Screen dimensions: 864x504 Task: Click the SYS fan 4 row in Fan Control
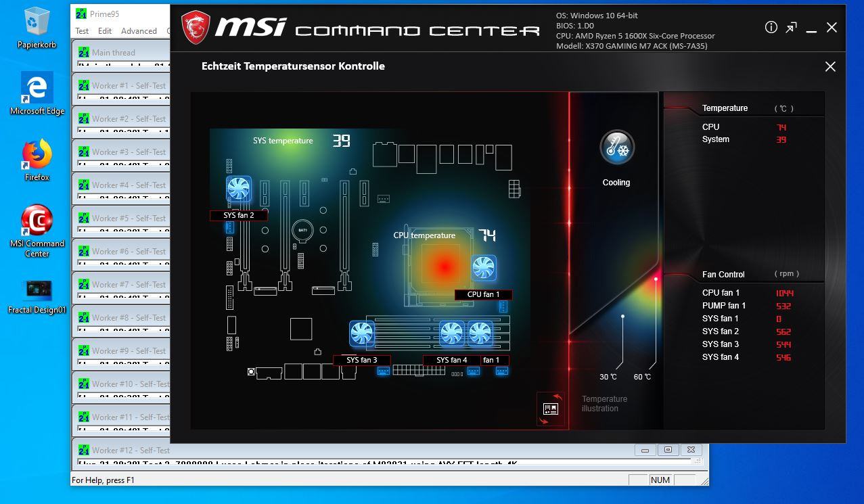(747, 357)
